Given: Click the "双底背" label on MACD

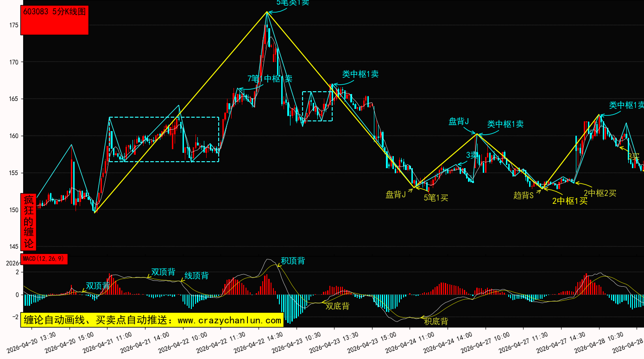Looking at the screenshot, I should [x=337, y=306].
